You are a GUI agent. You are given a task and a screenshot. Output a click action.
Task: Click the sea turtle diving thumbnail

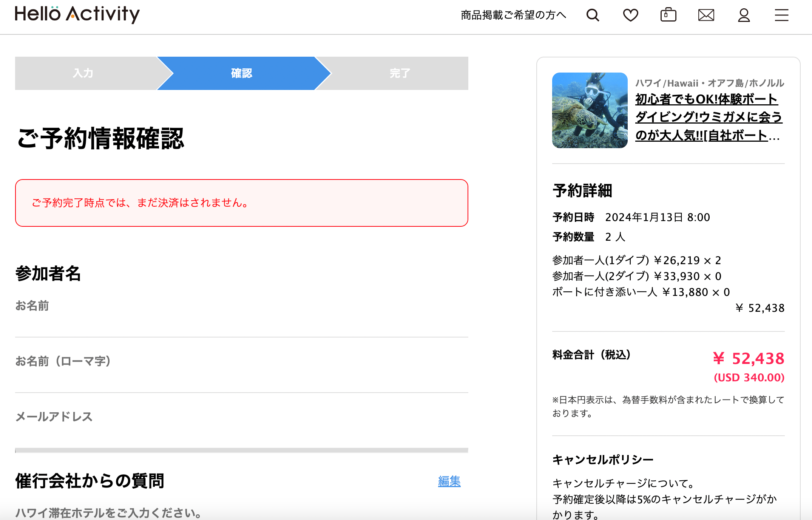click(x=590, y=110)
